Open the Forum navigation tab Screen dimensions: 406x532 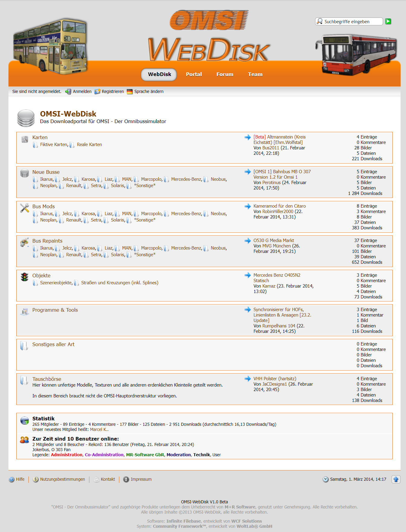(x=225, y=75)
